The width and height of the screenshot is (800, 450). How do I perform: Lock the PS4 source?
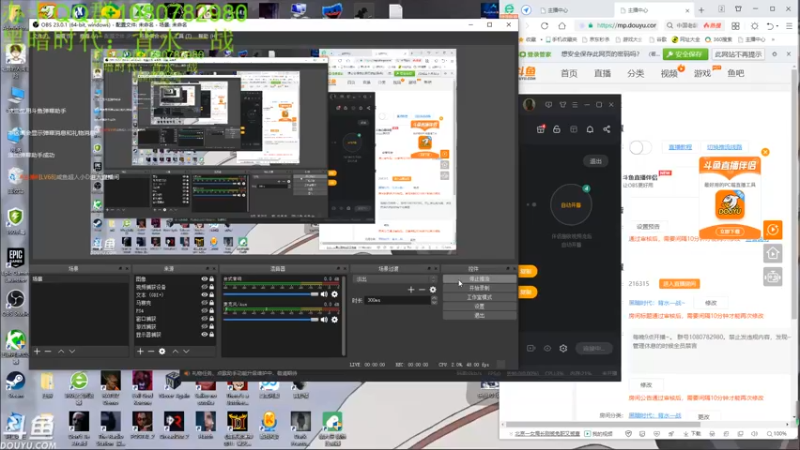(x=211, y=311)
